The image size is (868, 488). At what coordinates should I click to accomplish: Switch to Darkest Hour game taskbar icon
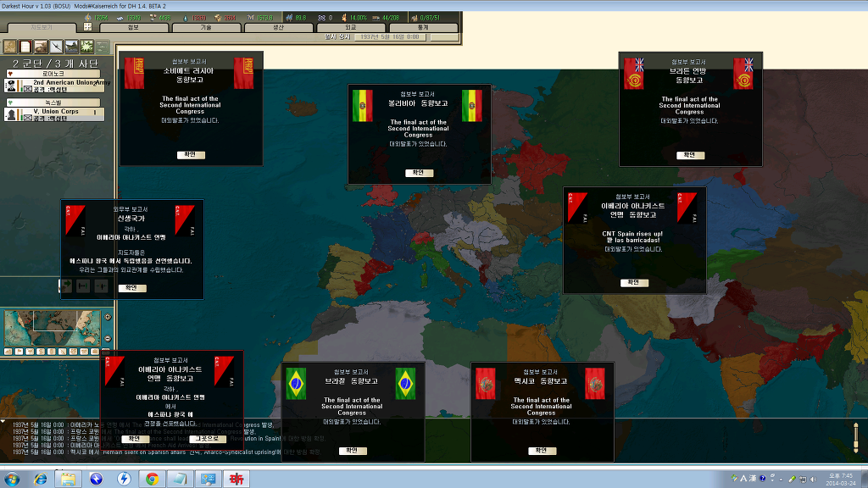pyautogui.click(x=236, y=479)
